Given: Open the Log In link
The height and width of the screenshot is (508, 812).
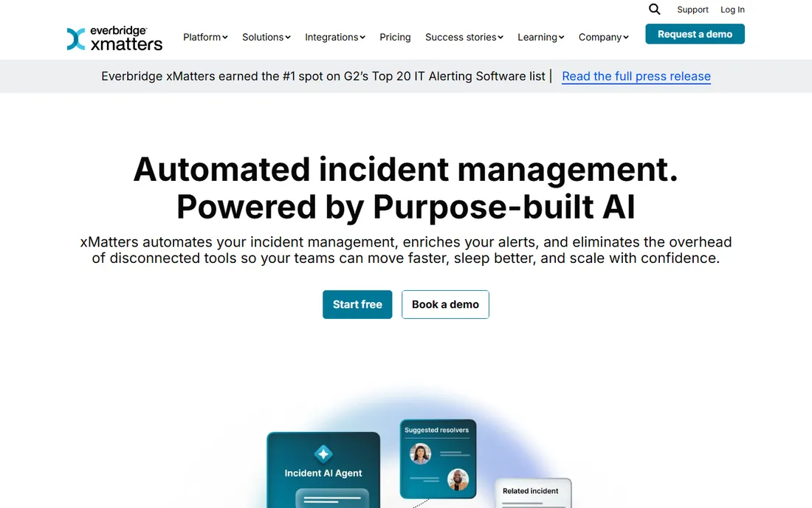Looking at the screenshot, I should (x=732, y=10).
